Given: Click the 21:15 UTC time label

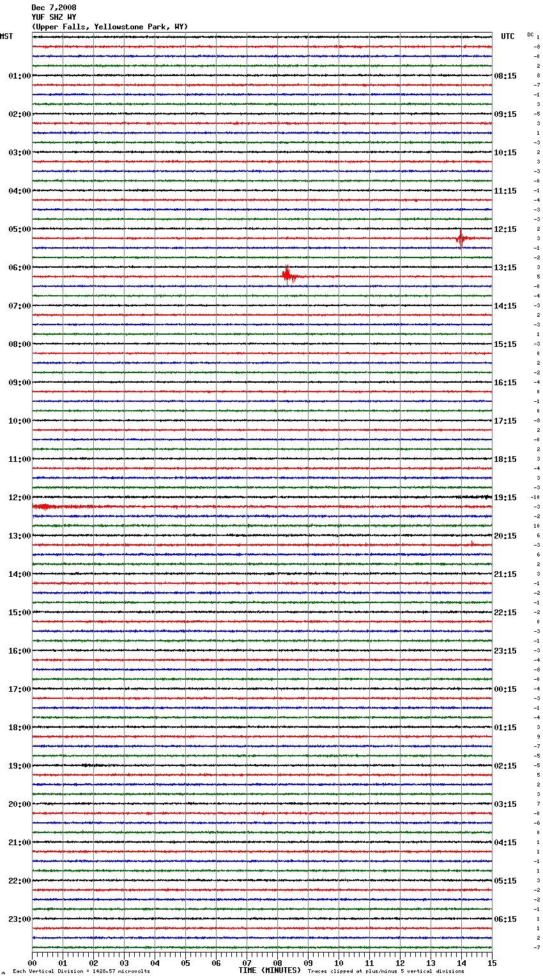Looking at the screenshot, I should (505, 574).
